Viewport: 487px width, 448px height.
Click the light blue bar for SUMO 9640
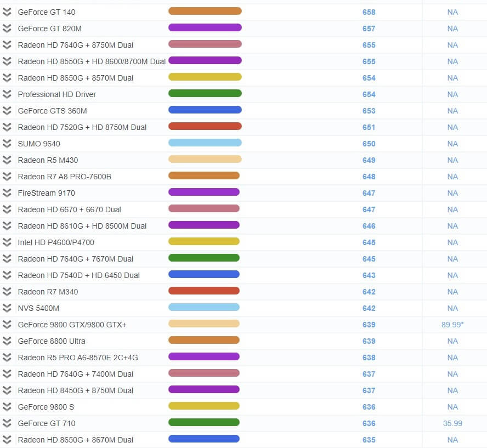(205, 143)
